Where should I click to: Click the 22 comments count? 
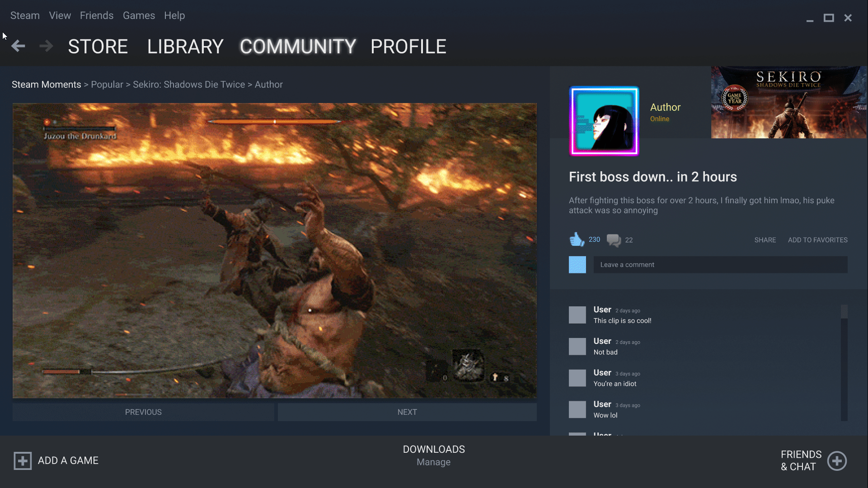pyautogui.click(x=629, y=240)
